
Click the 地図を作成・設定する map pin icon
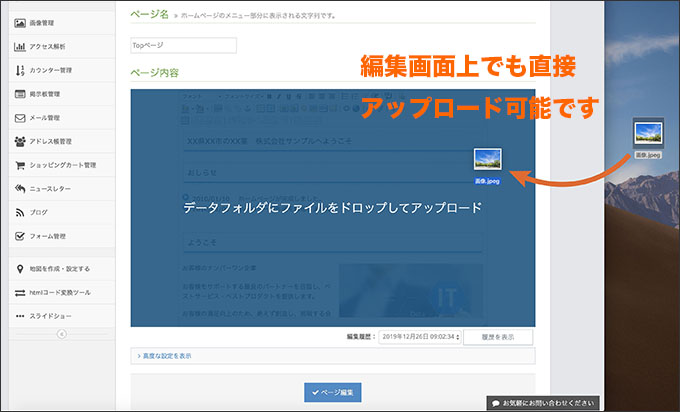[x=20, y=269]
